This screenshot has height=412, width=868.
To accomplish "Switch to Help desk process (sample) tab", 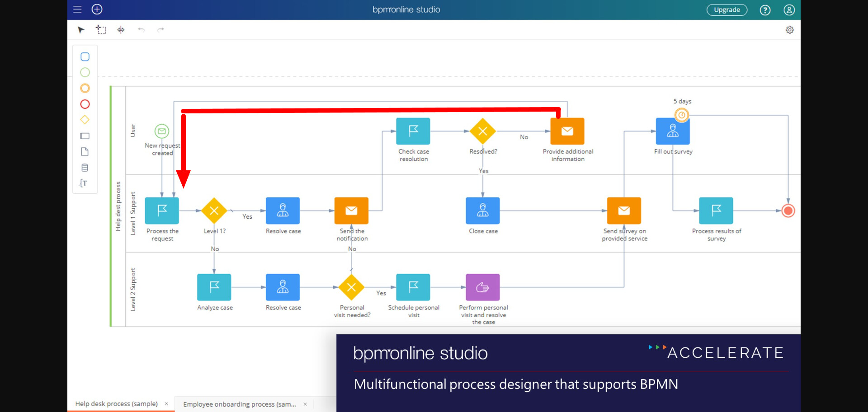I will pos(117,404).
